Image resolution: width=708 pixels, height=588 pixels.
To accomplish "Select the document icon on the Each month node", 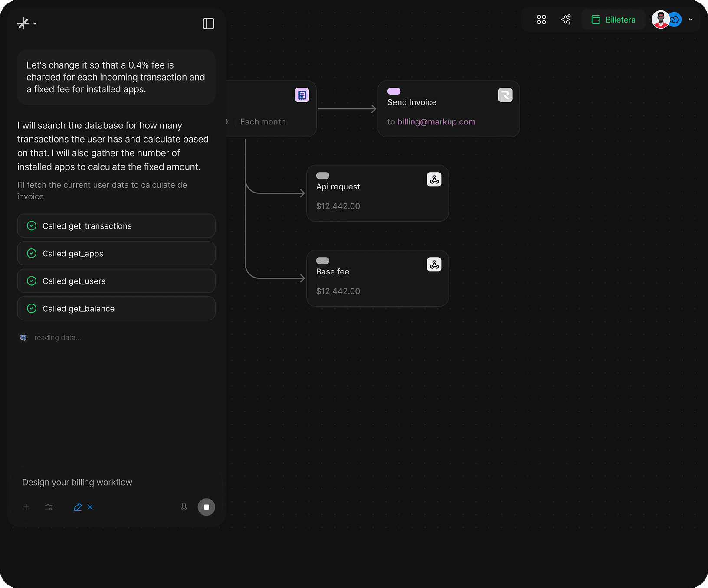I will point(302,95).
